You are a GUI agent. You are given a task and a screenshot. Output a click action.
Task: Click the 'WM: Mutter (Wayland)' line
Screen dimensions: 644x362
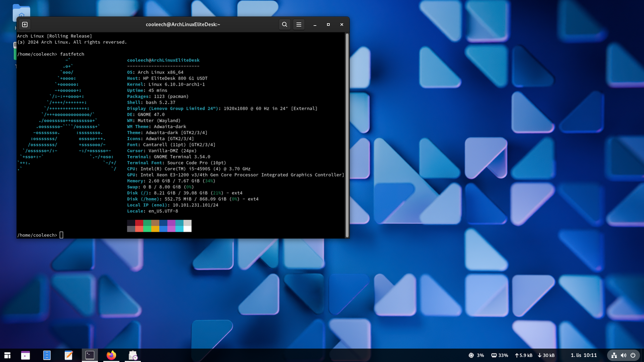point(154,121)
